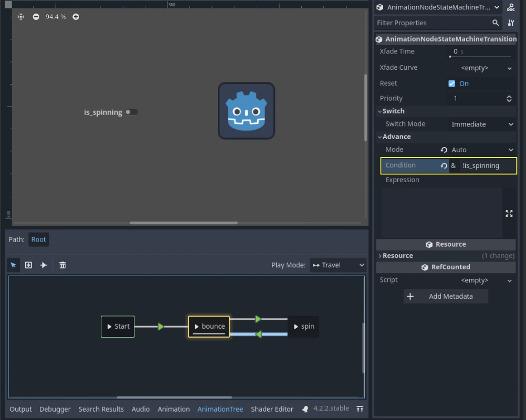
Task: Delete selected item with trash icon
Action: 62,265
